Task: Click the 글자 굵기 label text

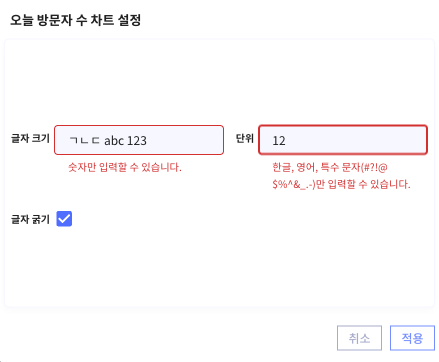Action: click(x=30, y=219)
